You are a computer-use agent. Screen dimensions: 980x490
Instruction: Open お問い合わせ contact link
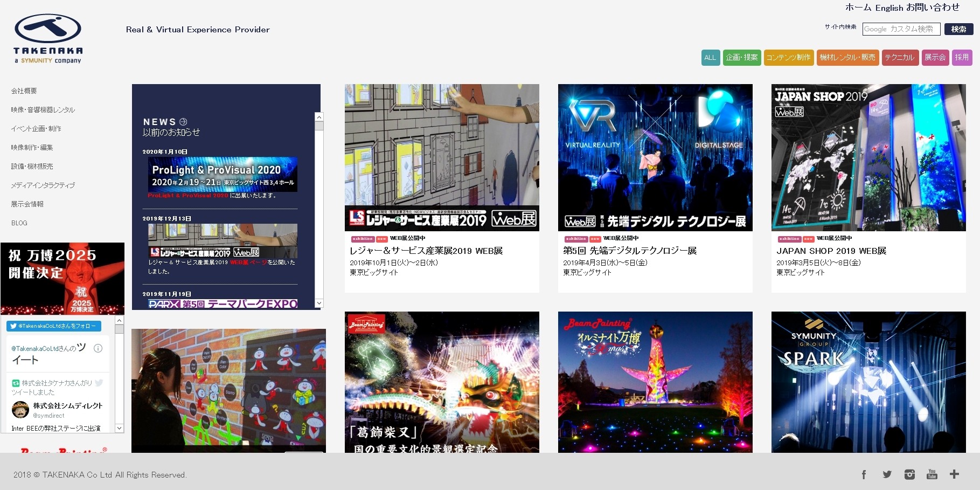pos(933,8)
